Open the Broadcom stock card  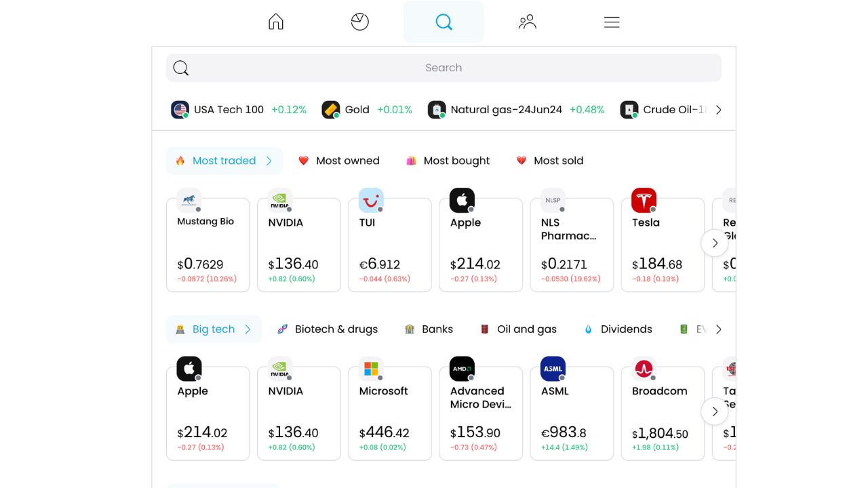(663, 413)
